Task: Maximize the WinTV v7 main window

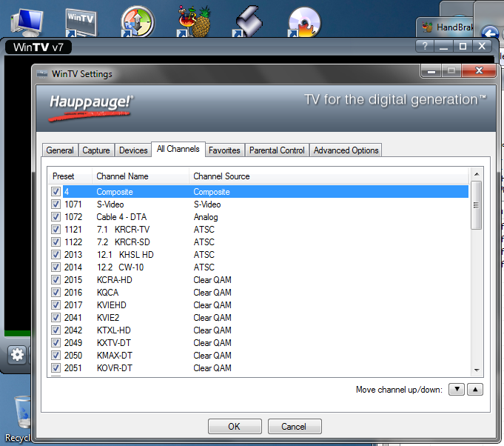Action: tap(463, 47)
